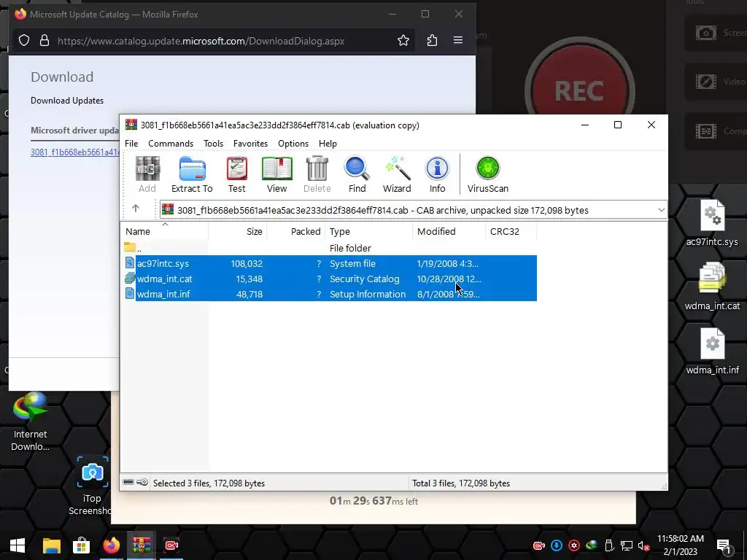Click the Delete trash icon

click(x=317, y=174)
